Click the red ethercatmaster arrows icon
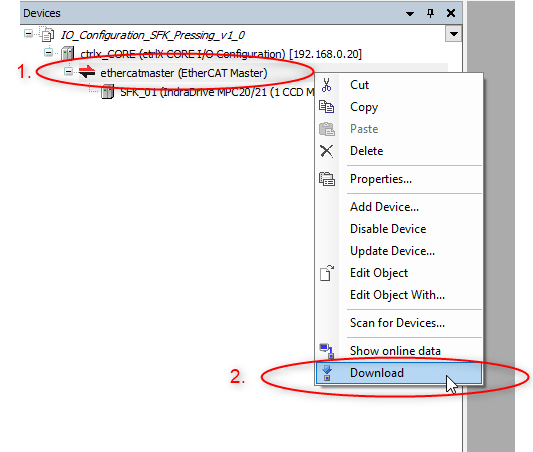The image size is (533, 452). tap(87, 72)
